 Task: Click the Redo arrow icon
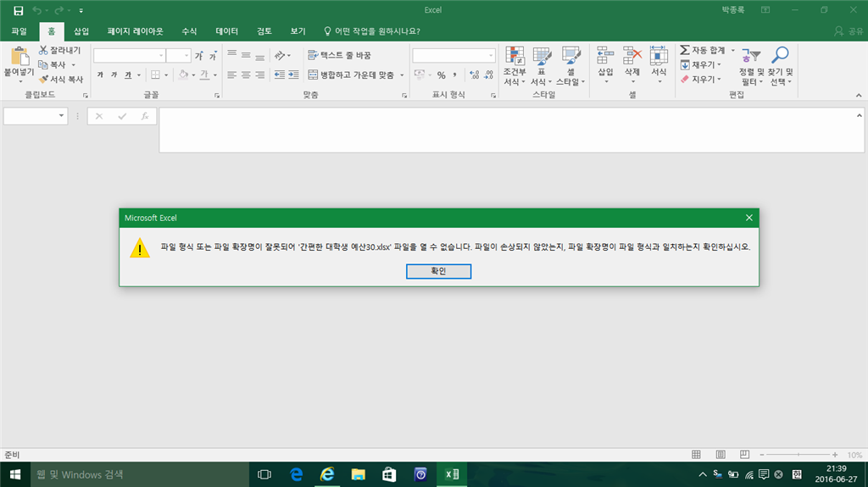coord(58,10)
